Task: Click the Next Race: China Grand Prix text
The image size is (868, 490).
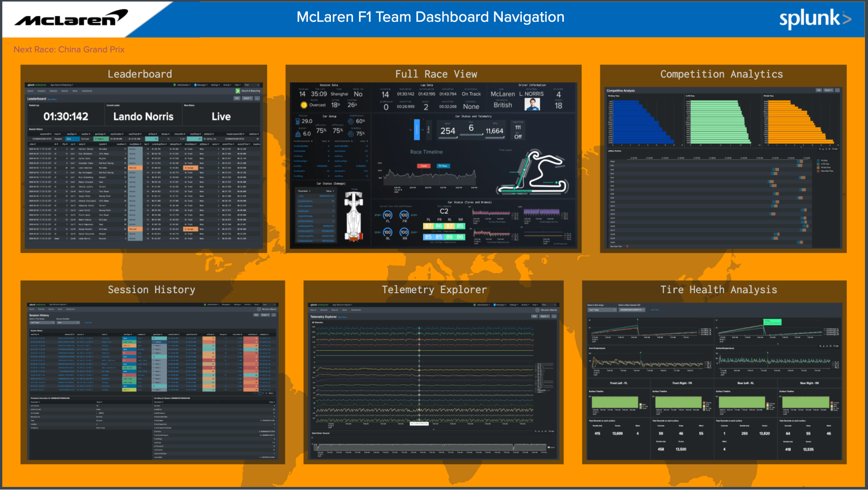Action: pyautogui.click(x=69, y=50)
